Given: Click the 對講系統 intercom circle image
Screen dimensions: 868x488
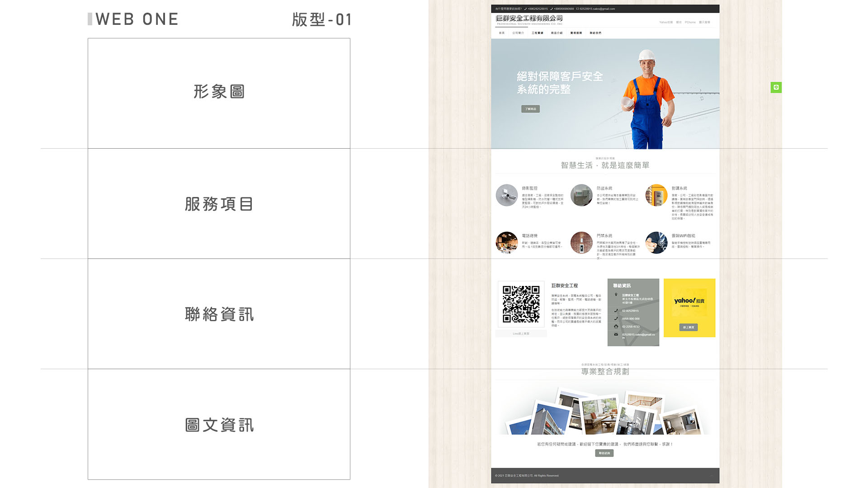Looking at the screenshot, I should coord(656,195).
